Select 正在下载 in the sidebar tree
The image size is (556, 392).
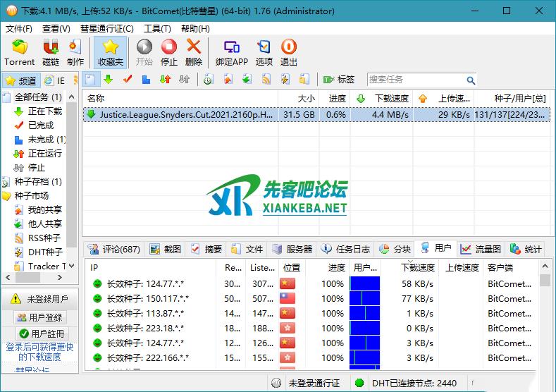tap(44, 111)
